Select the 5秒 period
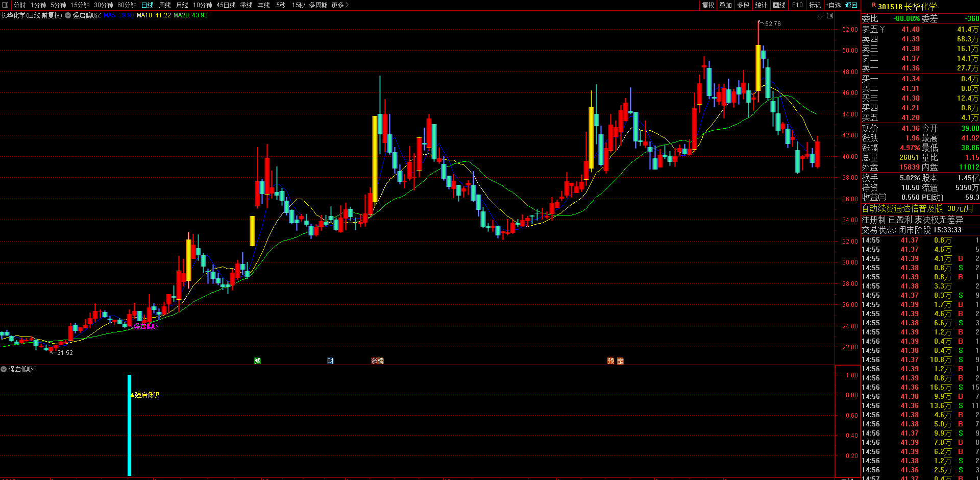 (281, 5)
